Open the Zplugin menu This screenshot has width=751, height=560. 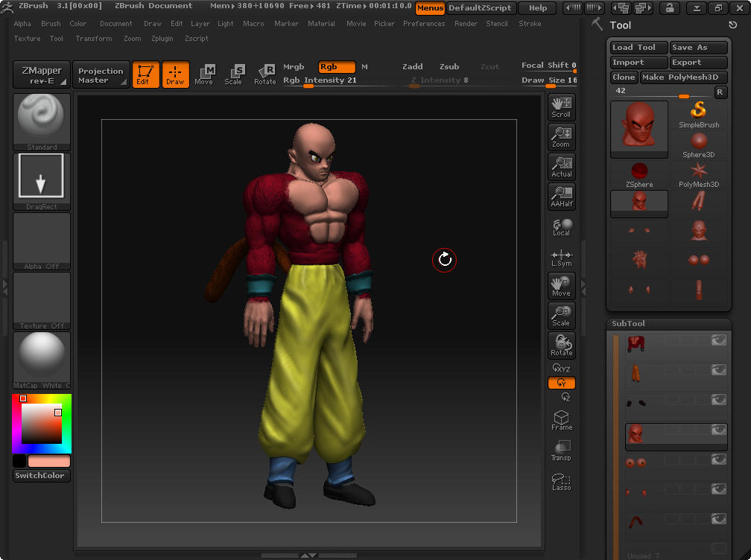pyautogui.click(x=162, y=38)
